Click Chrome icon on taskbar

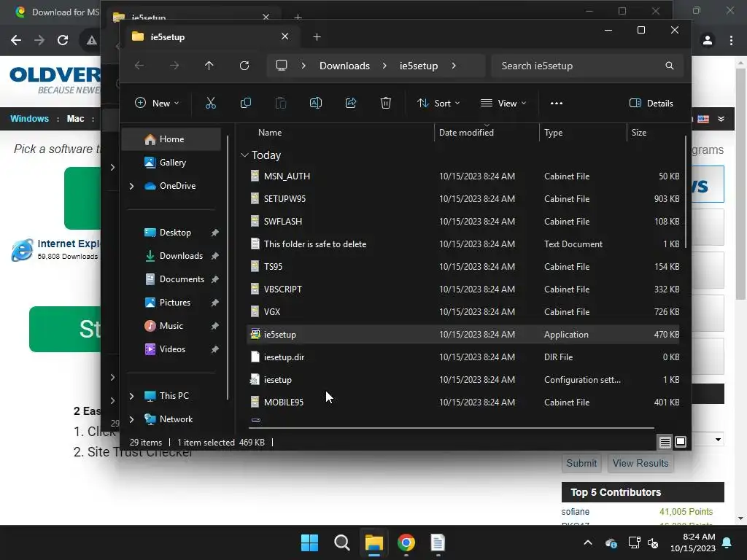click(x=406, y=542)
